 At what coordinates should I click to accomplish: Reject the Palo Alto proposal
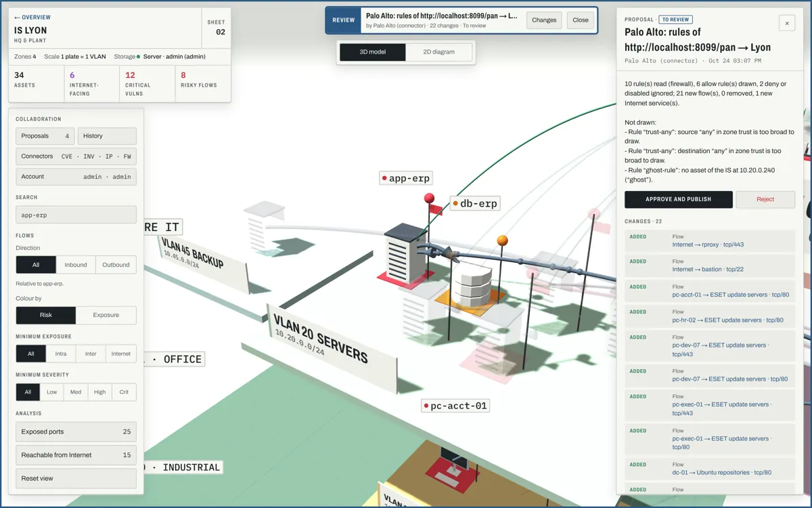(x=765, y=200)
